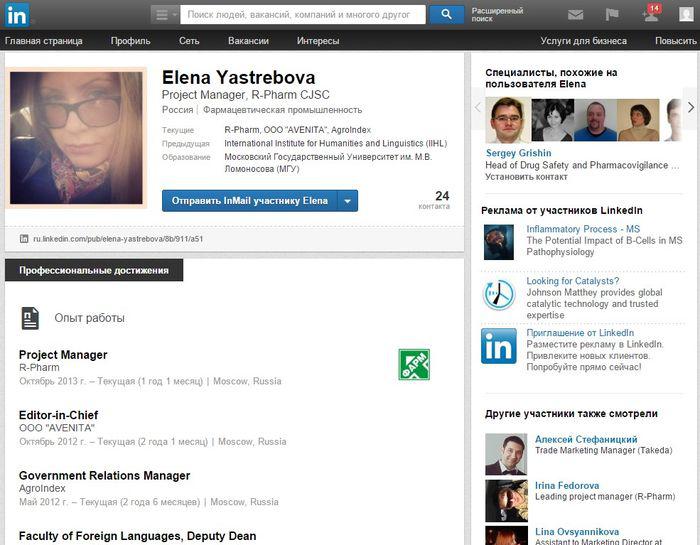Open the ООО "AVENITA" company link
The height and width of the screenshot is (545, 700).
57,428
